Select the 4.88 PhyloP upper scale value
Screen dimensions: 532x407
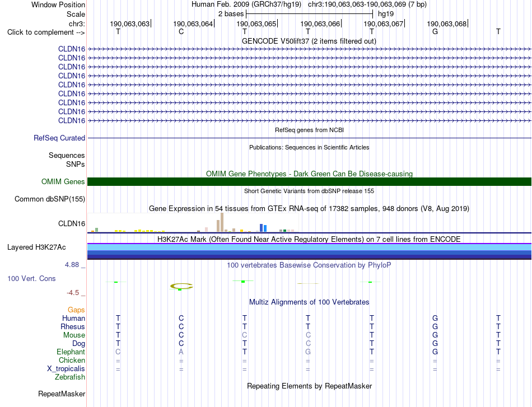(x=72, y=265)
